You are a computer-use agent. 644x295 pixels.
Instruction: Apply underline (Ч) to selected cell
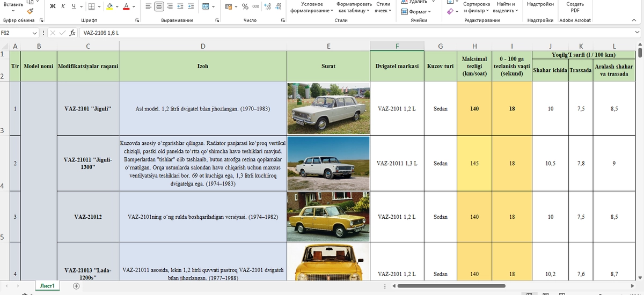[73, 6]
